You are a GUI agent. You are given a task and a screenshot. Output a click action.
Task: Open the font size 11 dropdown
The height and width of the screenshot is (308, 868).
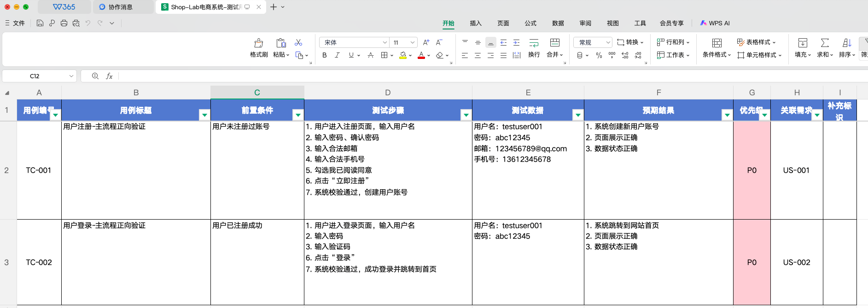[413, 42]
